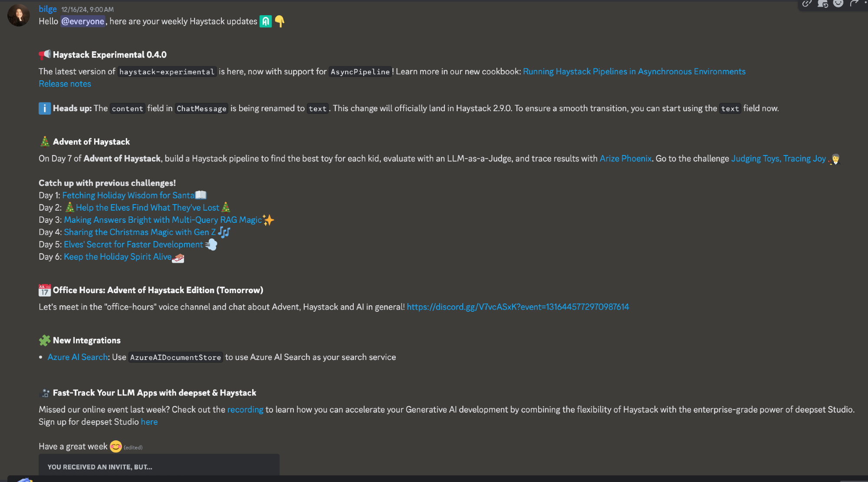The image size is (868, 482).
Task: Click the smiling emoji after 'Have a great week'
Action: [116, 446]
